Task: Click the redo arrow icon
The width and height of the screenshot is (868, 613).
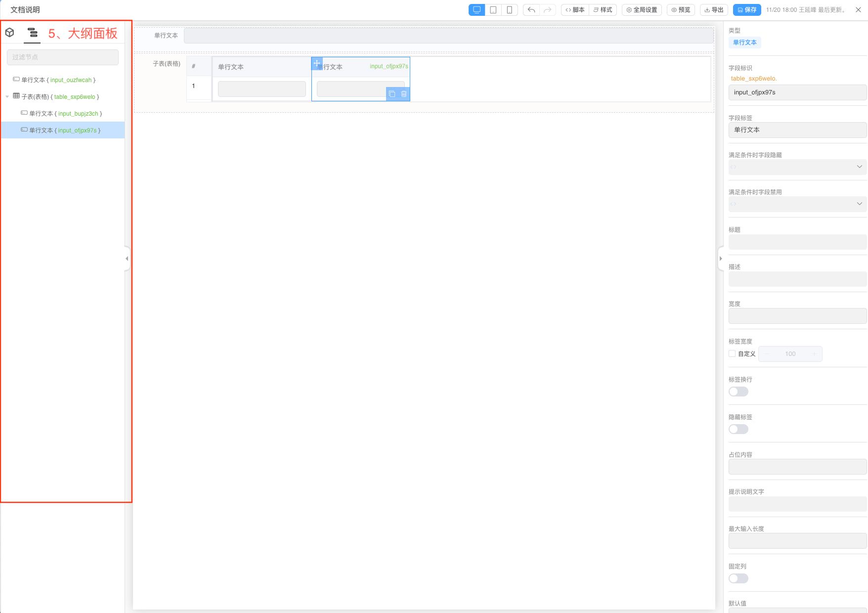Action: click(547, 10)
